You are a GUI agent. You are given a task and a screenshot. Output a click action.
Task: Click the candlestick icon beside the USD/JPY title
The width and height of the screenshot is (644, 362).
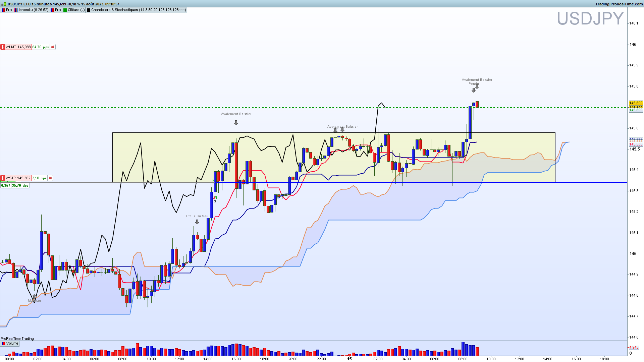tap(4, 4)
